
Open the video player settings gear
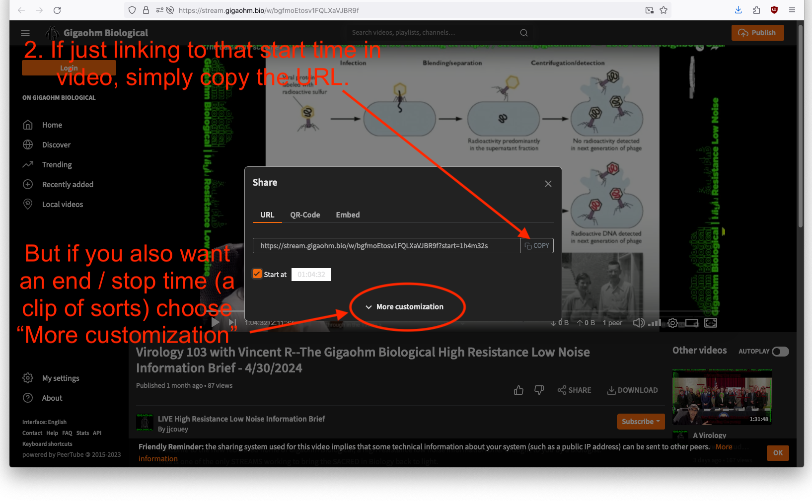click(672, 323)
